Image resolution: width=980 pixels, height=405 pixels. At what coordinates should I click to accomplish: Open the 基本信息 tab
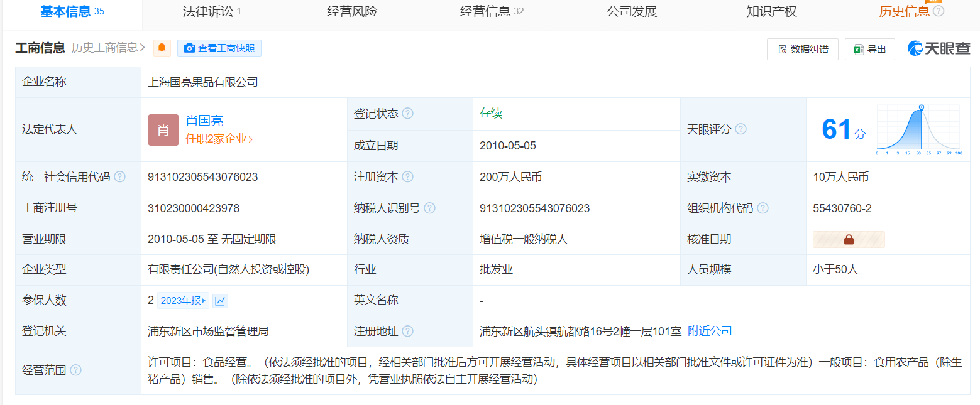pyautogui.click(x=72, y=11)
